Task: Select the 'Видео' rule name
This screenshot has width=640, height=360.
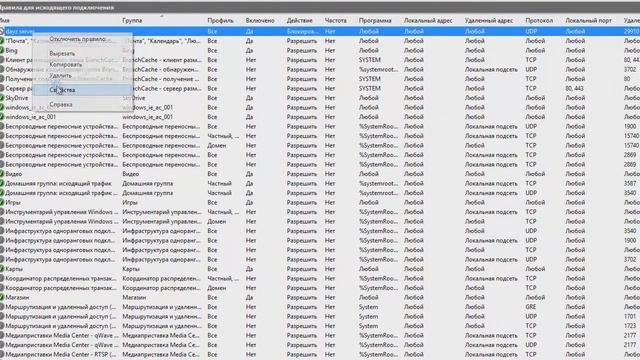Action: click(13, 174)
